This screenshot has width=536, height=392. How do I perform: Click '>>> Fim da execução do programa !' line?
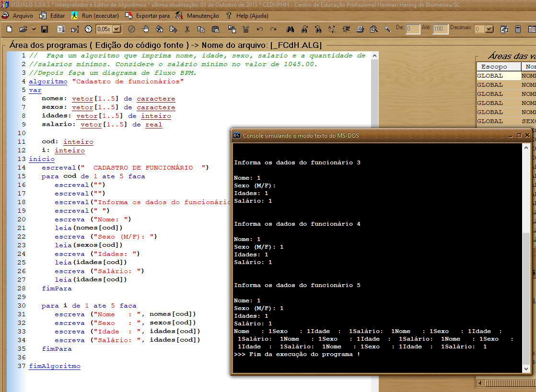(297, 355)
